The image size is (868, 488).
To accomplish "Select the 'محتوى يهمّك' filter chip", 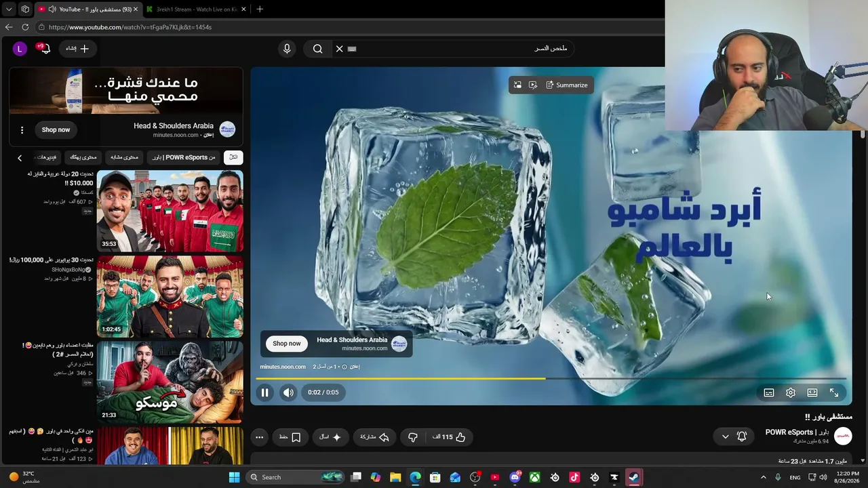I will tap(83, 157).
